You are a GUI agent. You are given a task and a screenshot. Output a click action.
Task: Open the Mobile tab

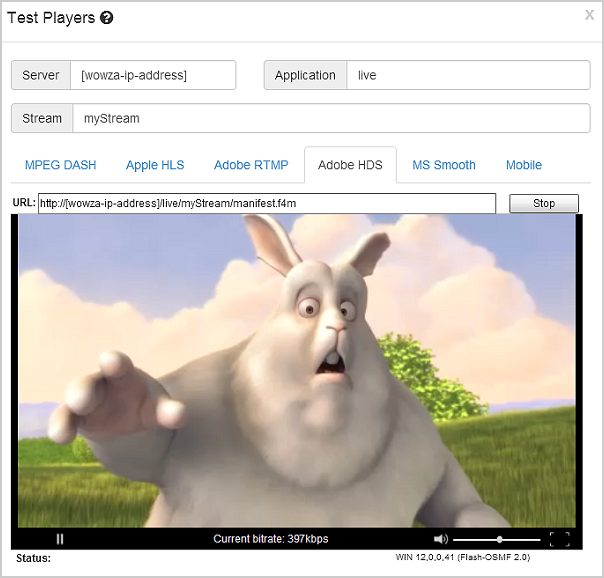(524, 165)
